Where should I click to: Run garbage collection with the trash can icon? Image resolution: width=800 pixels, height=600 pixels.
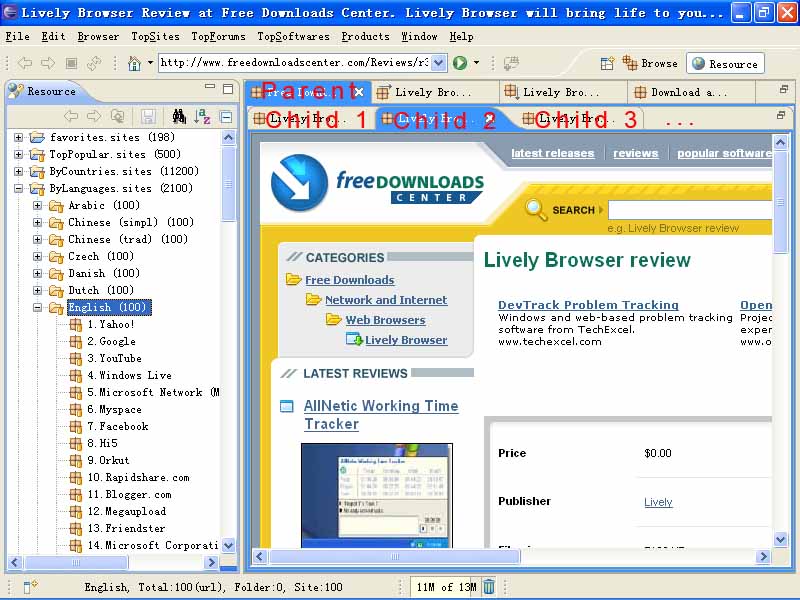click(489, 587)
